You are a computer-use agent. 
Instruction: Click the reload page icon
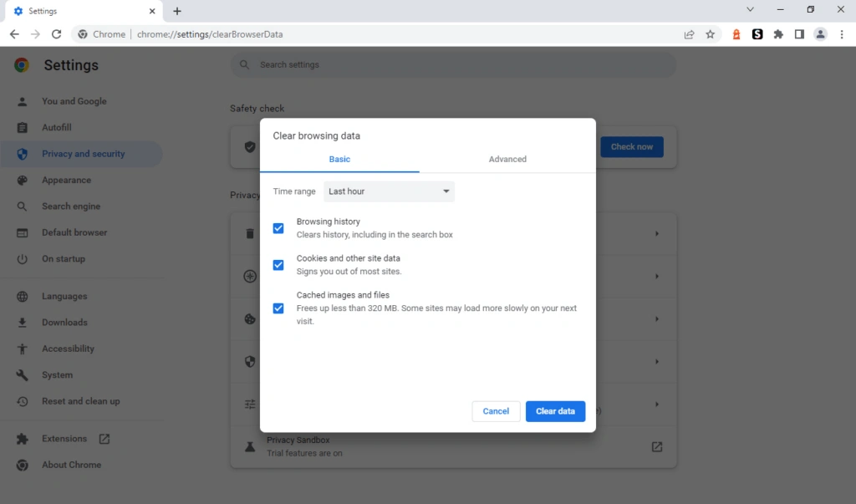[x=57, y=34]
